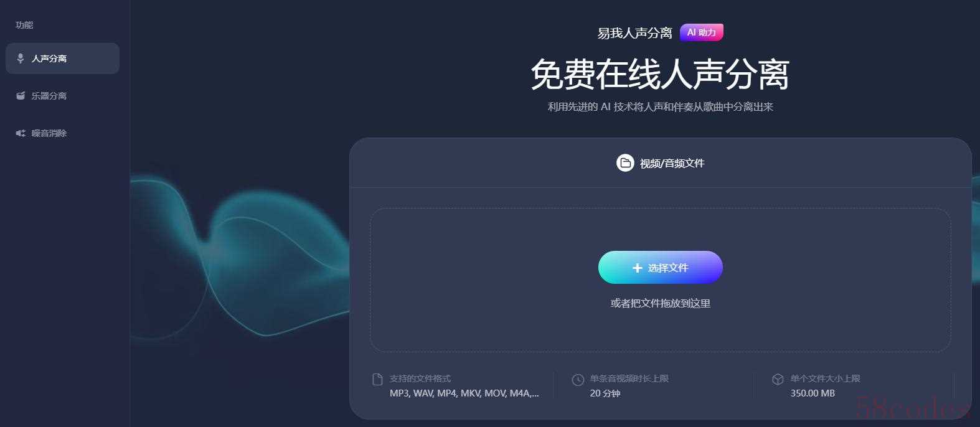
Task: Select the 视频/音频文件 tab
Action: pyautogui.click(x=661, y=163)
